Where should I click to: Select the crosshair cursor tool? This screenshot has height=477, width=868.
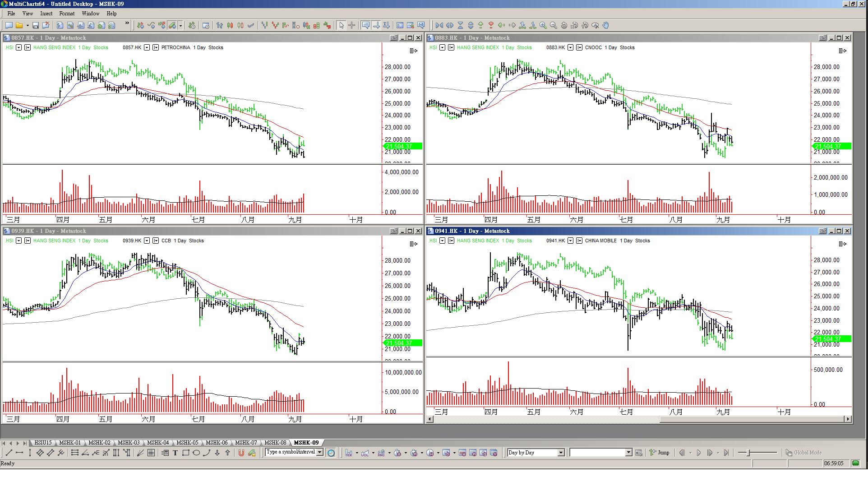tap(352, 25)
